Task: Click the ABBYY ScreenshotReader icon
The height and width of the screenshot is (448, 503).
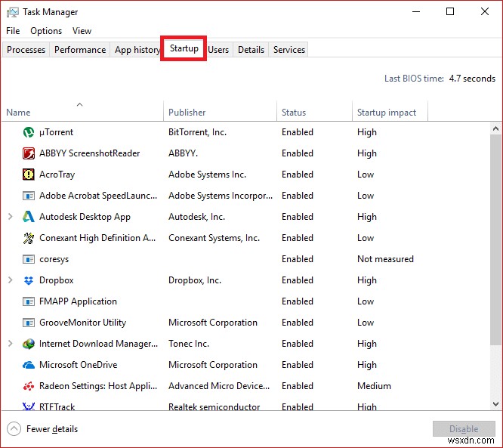Action: point(29,153)
